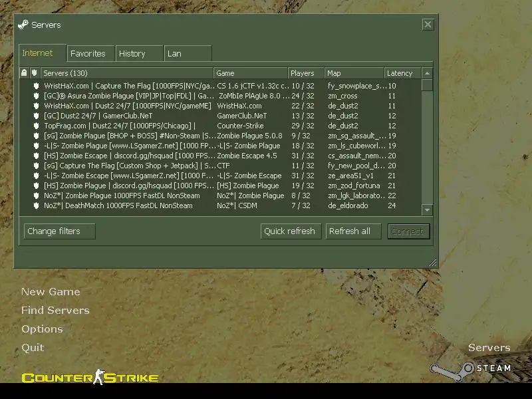Click the Refresh all button
This screenshot has width=532, height=399.
353,231
